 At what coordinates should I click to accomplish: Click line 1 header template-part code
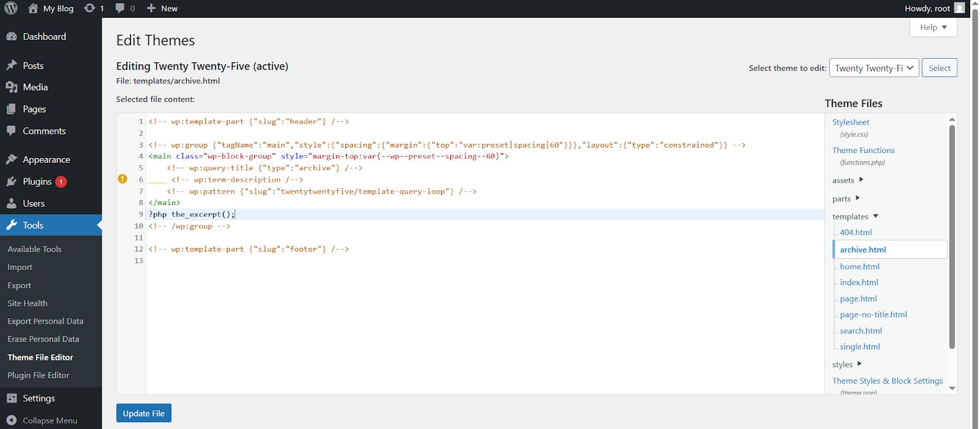coord(249,121)
